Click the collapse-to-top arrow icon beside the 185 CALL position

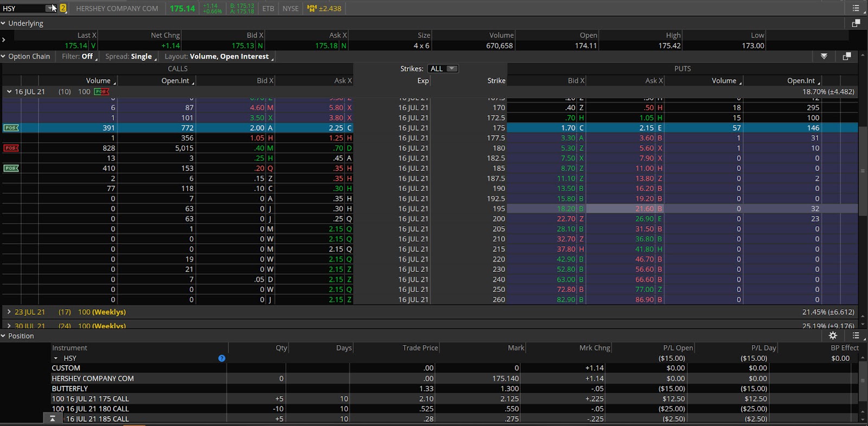coord(52,418)
